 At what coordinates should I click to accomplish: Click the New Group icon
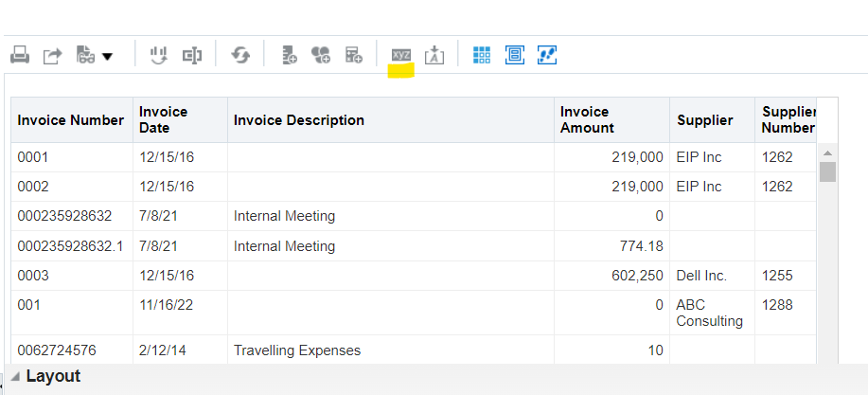289,55
